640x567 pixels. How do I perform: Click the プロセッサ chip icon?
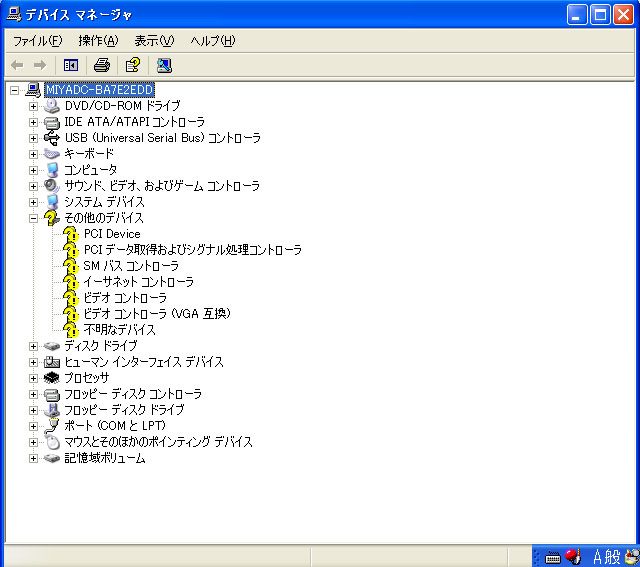[x=52, y=378]
